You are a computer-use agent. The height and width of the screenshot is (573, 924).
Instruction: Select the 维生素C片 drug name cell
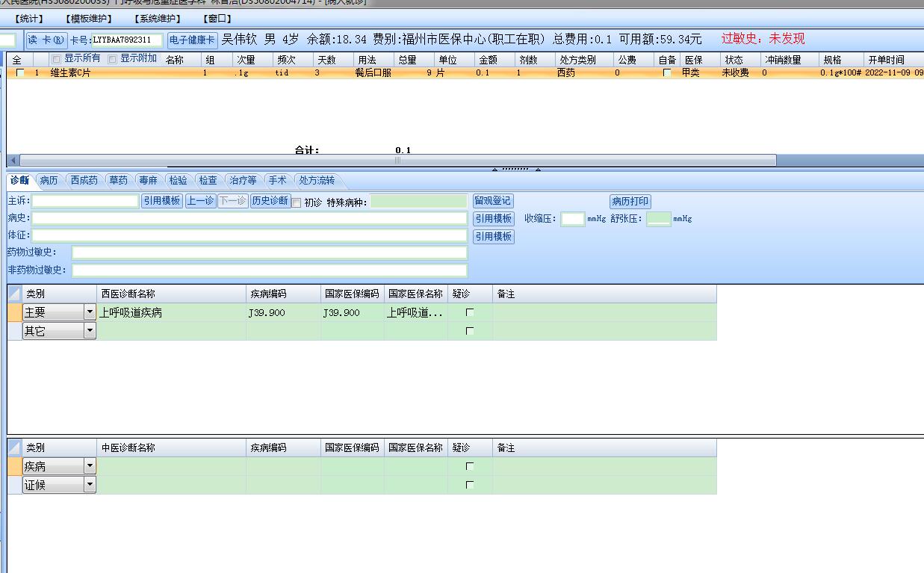tap(71, 73)
